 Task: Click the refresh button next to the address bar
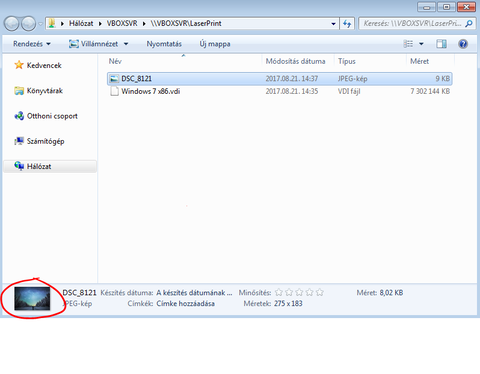pos(347,24)
